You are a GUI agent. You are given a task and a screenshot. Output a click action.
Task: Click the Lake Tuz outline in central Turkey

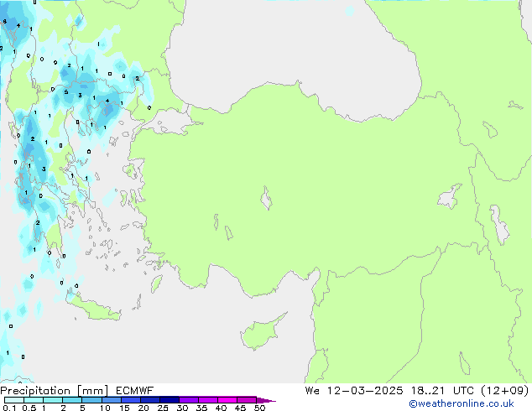[x=266, y=199]
